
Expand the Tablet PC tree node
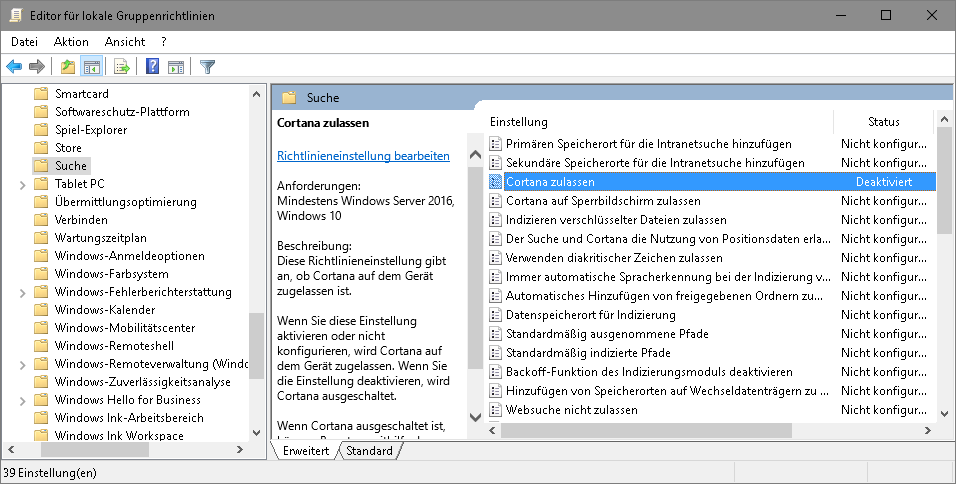22,184
